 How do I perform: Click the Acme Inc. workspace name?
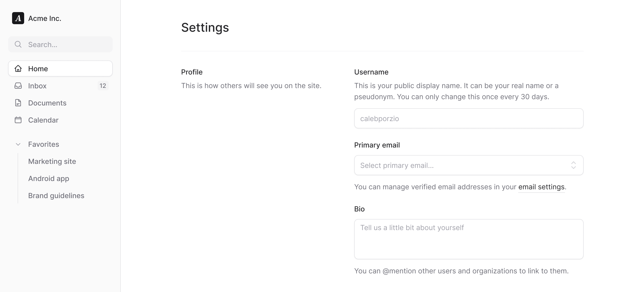coord(45,18)
